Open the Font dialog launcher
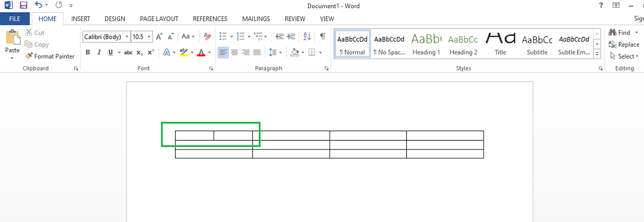 (x=211, y=69)
